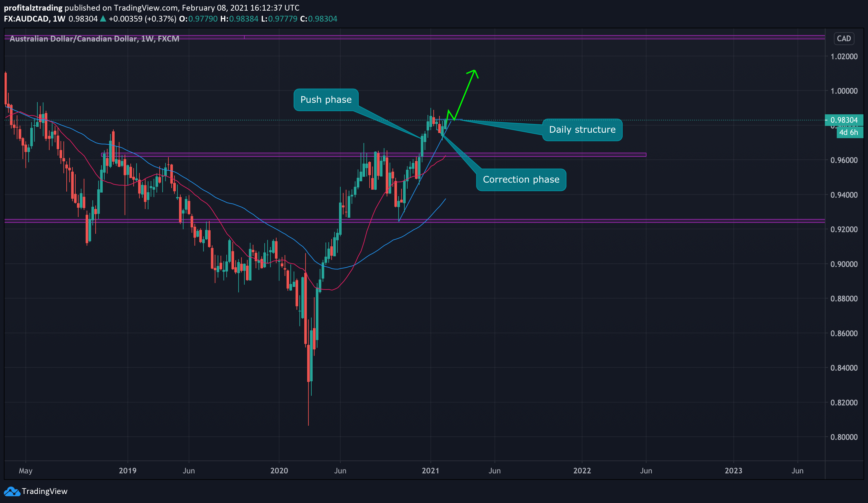Click the bar countdown label '4d 6h'
This screenshot has height=503, width=868.
pyautogui.click(x=850, y=132)
